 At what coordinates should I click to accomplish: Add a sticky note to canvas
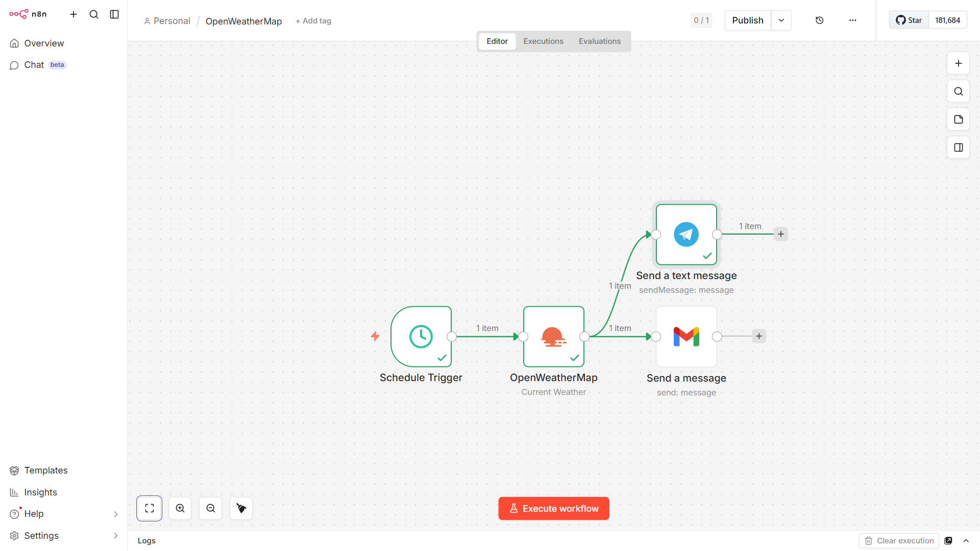[x=958, y=119]
